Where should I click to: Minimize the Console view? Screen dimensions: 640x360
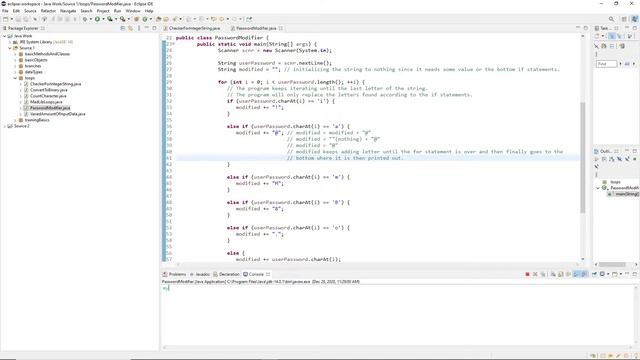[x=627, y=274]
